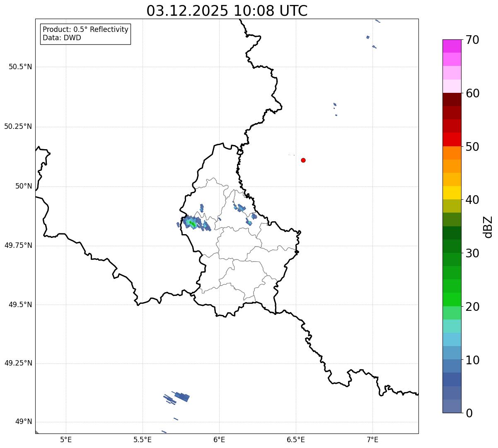Image resolution: width=498 pixels, height=448 pixels.
Task: Click the red station marker dot
Action: [303, 160]
